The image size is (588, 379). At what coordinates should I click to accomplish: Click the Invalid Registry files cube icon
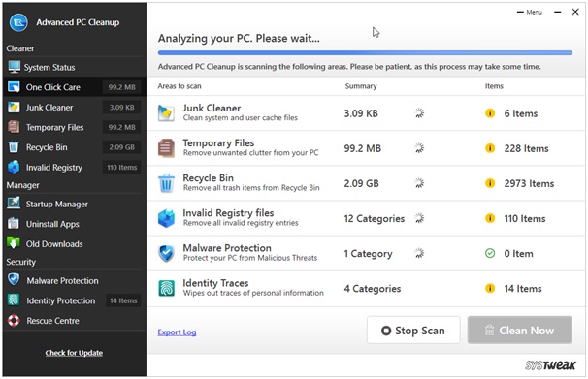click(166, 218)
